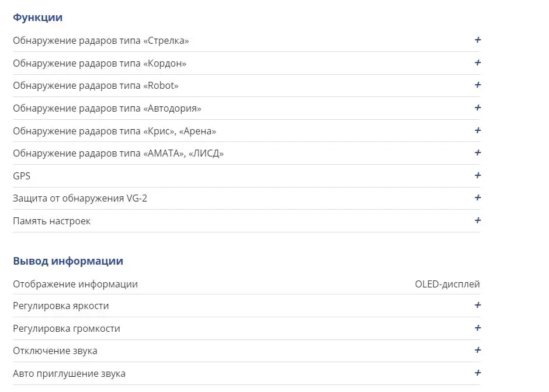
Task: Click Обнаружение радаров типа «Стрелка» text
Action: (x=100, y=41)
